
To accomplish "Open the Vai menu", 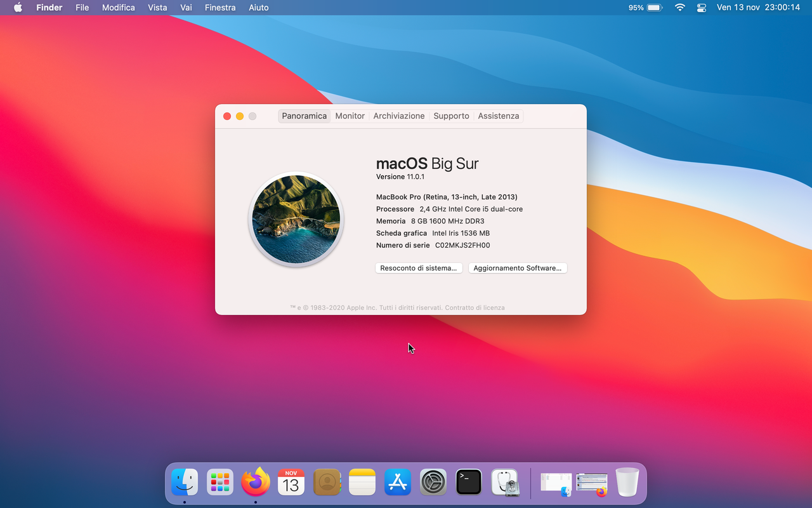I will 186,8.
